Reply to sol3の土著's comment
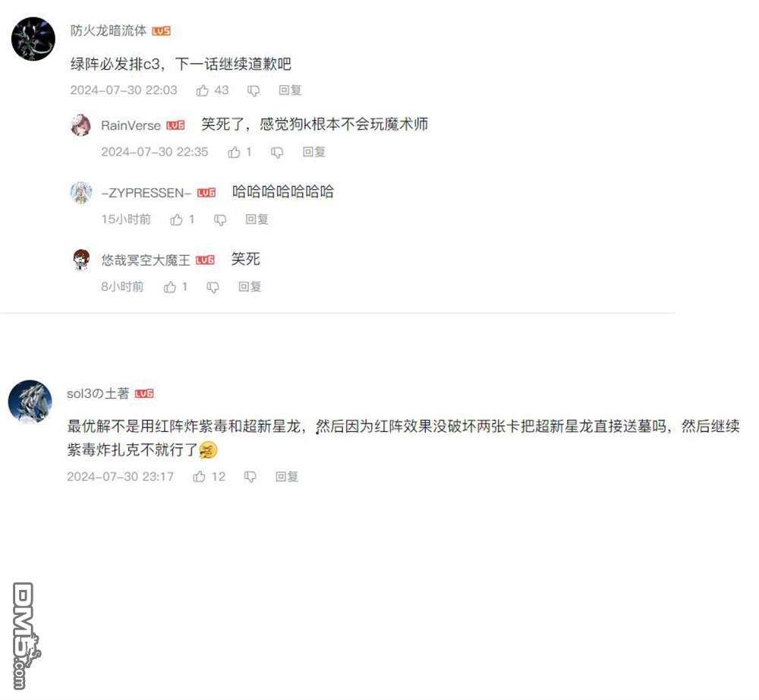Viewport: 759px width, 700px height. point(287,477)
